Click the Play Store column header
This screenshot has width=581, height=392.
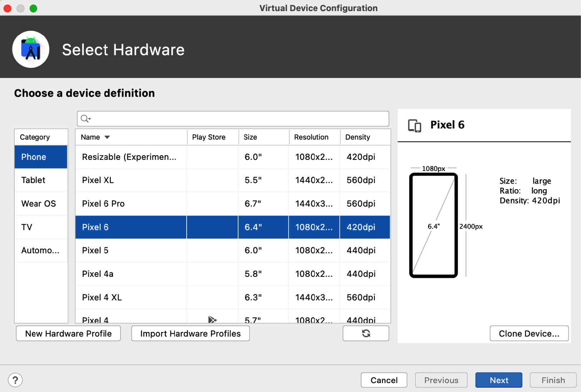213,137
